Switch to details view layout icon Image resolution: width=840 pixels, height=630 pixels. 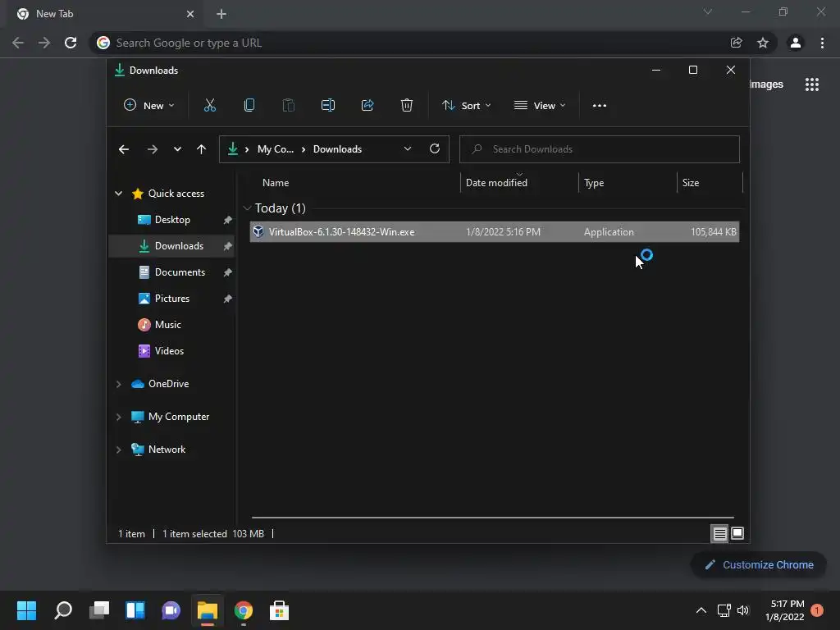pos(719,533)
